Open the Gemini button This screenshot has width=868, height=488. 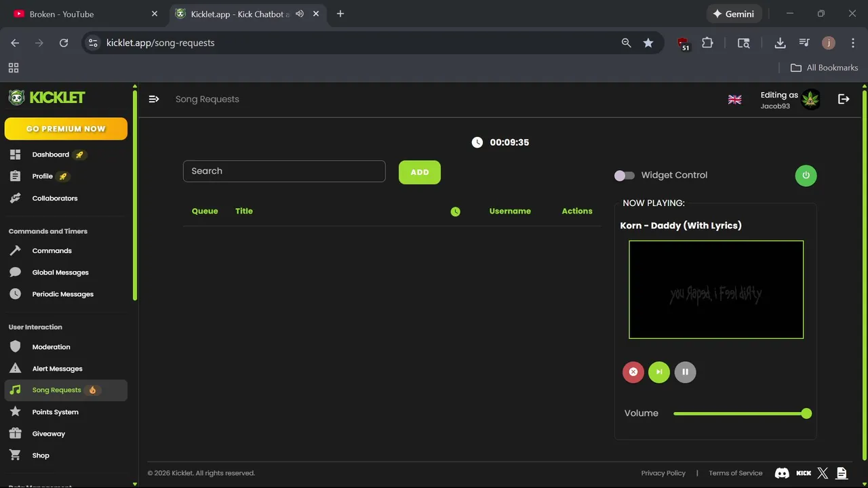(x=734, y=14)
